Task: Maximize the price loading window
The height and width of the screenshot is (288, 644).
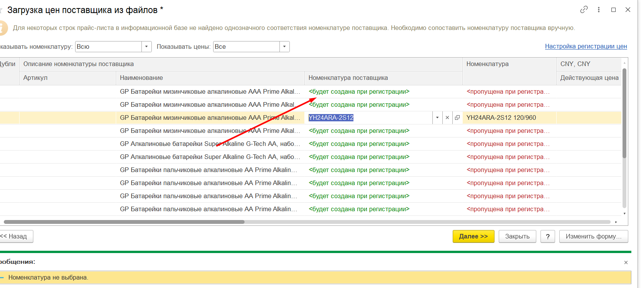Action: click(x=613, y=10)
